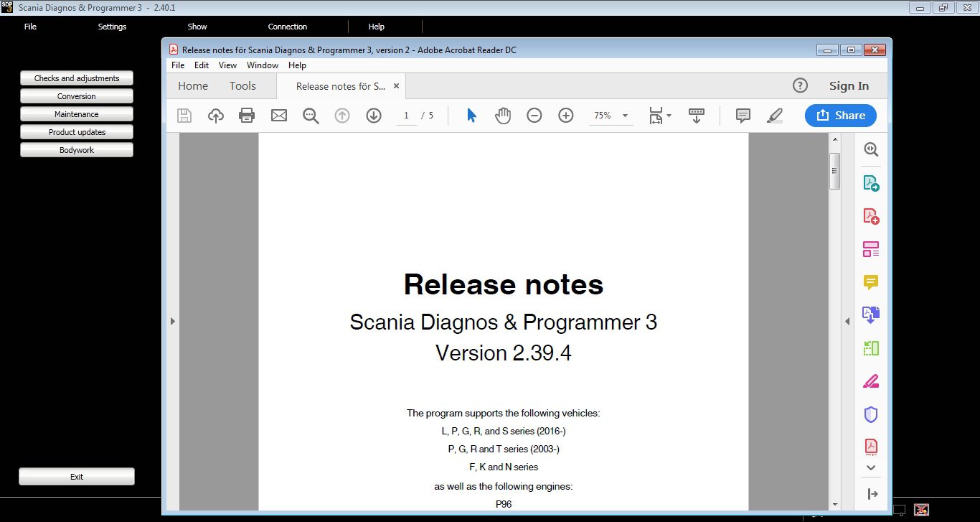980x522 pixels.
Task: Click the zoom in plus icon
Action: [566, 116]
